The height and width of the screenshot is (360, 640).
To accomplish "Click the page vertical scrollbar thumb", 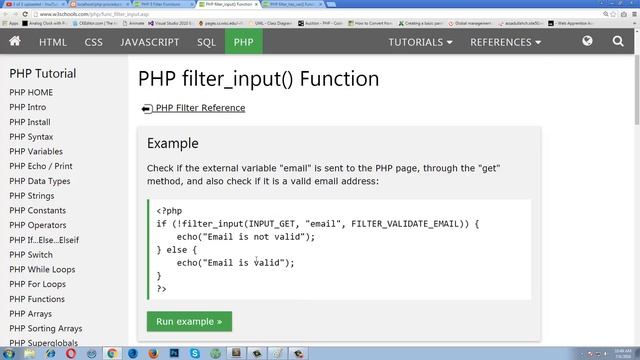I will tap(637, 90).
